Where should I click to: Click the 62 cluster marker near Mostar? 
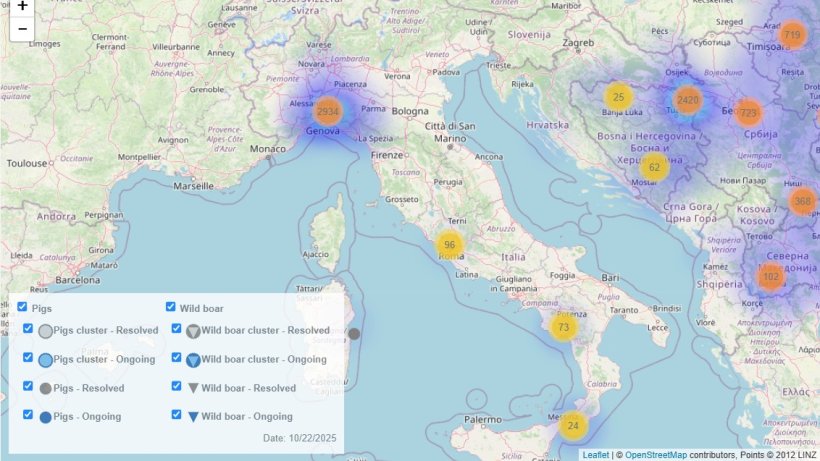point(655,167)
